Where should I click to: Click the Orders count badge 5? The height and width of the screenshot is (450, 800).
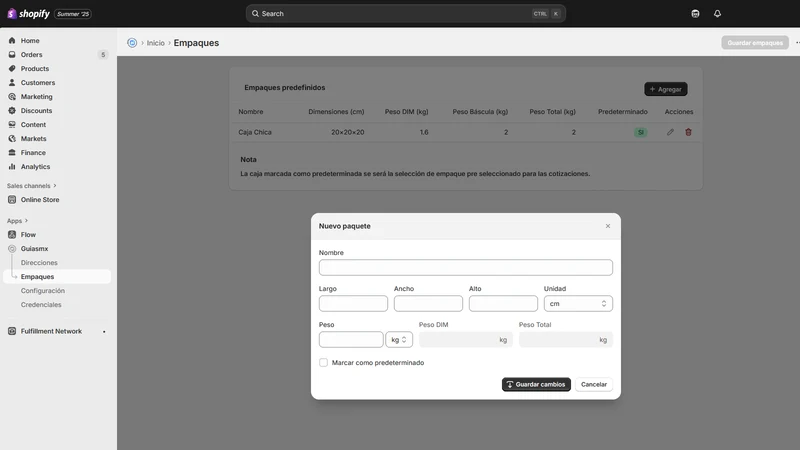(x=103, y=55)
